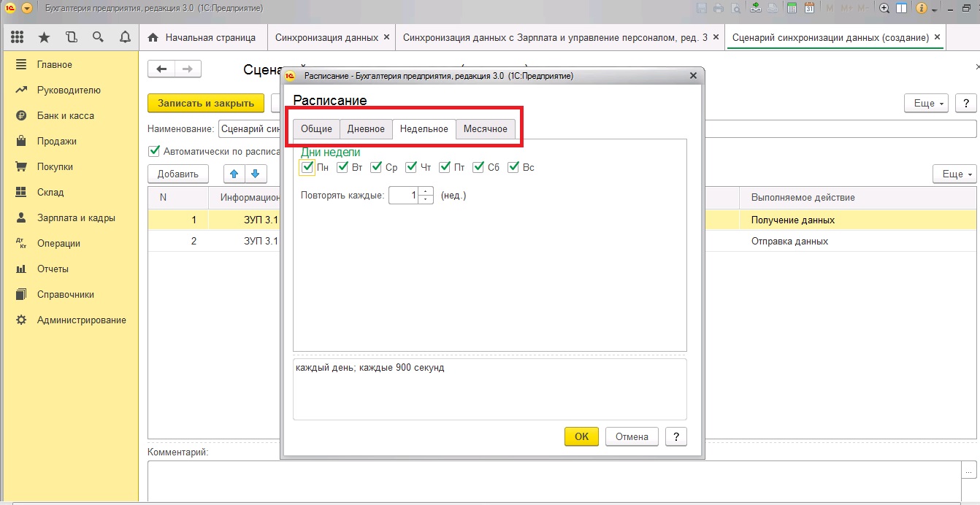Switch to the Общие tab
Viewport: 980px width, 505px height.
coord(316,129)
